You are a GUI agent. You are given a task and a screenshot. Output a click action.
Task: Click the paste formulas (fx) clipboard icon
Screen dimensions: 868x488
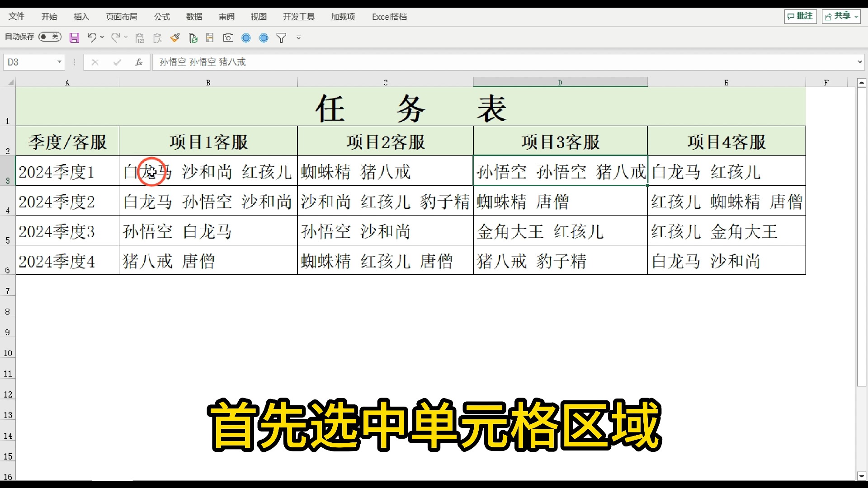157,38
